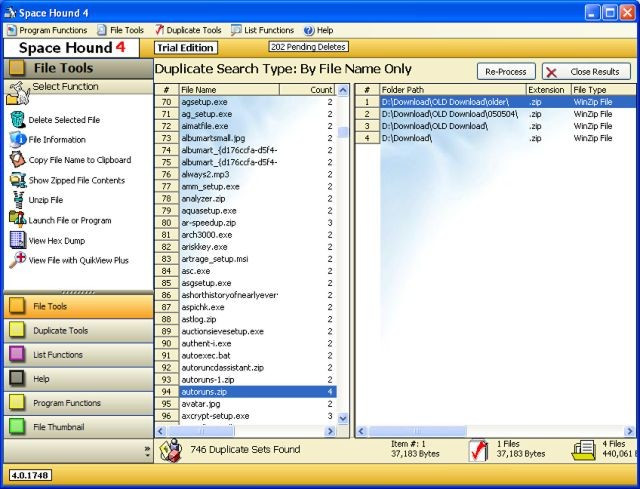Click the QuikView Plus magnifier icon

(18, 260)
